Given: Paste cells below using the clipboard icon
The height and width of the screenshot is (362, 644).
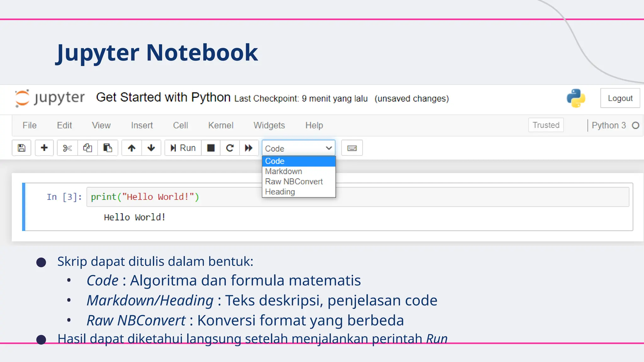Looking at the screenshot, I should (108, 148).
